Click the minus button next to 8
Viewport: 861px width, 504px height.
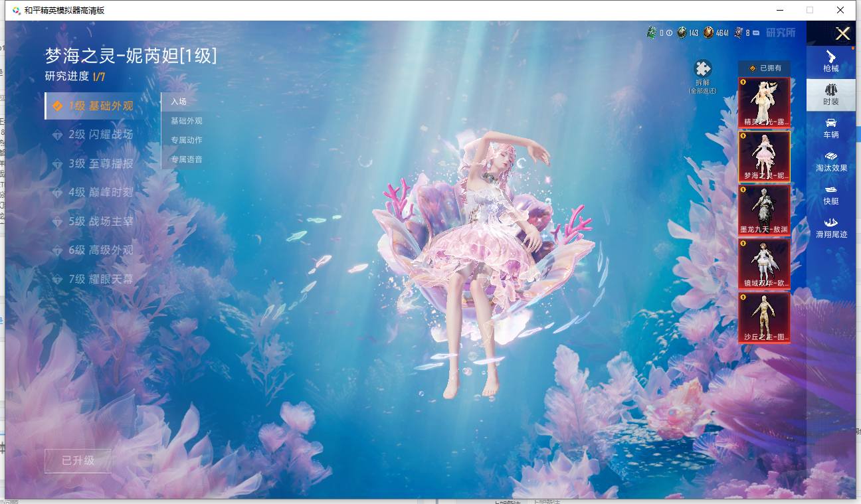coord(756,33)
